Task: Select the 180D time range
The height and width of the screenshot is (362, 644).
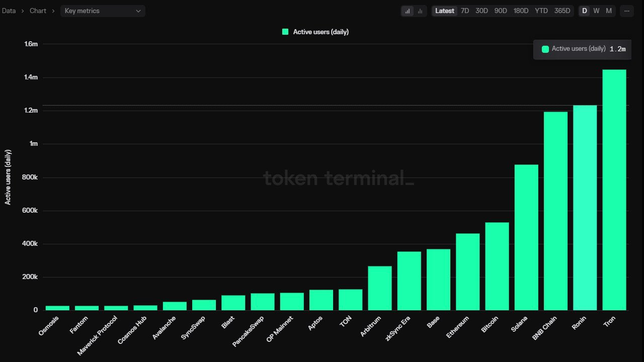Action: tap(521, 11)
